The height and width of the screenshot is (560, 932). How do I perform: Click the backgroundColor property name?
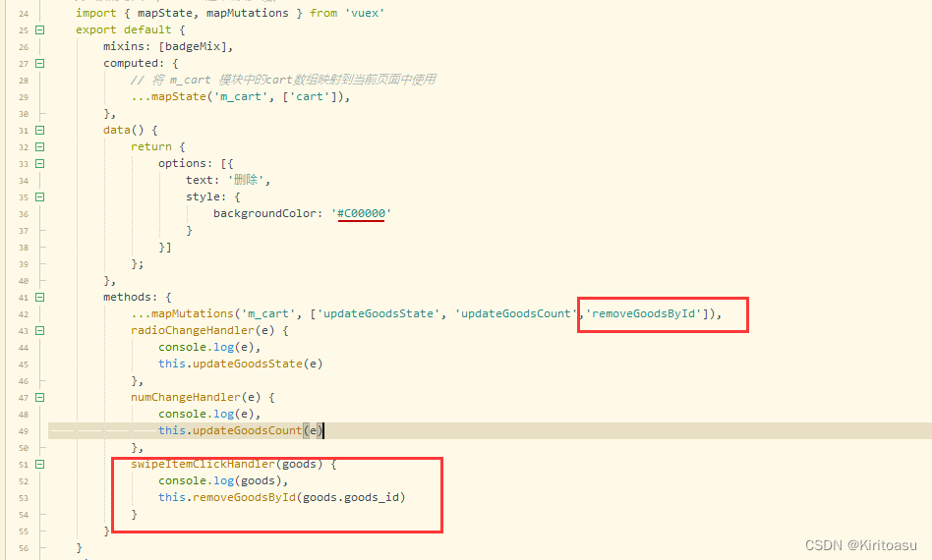point(264,213)
